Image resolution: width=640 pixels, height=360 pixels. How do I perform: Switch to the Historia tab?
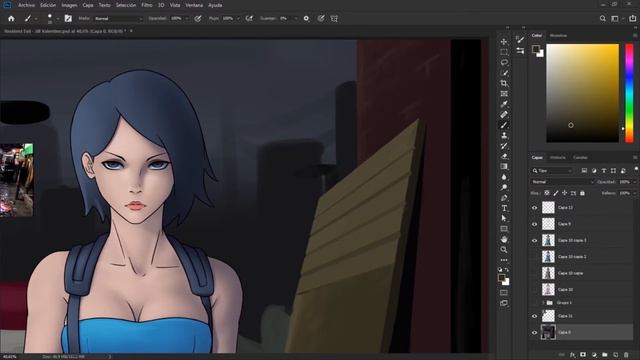click(558, 157)
